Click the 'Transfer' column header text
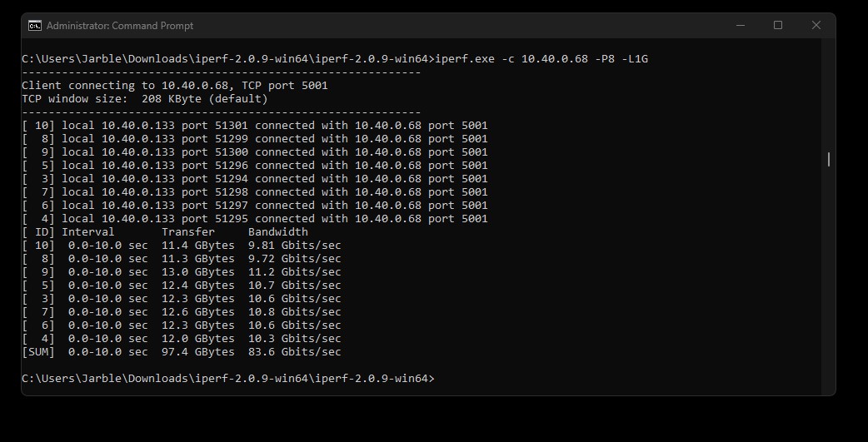The height and width of the screenshot is (442, 868). 188,231
